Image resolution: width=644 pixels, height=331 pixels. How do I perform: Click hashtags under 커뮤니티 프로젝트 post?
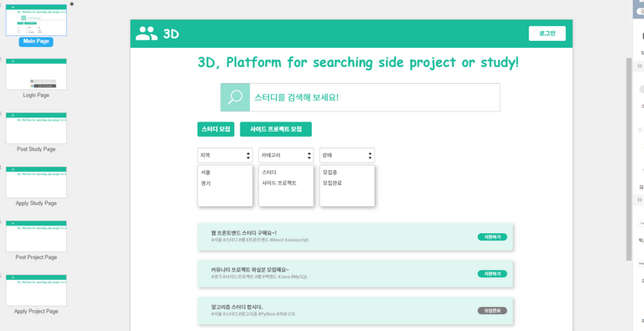click(259, 277)
